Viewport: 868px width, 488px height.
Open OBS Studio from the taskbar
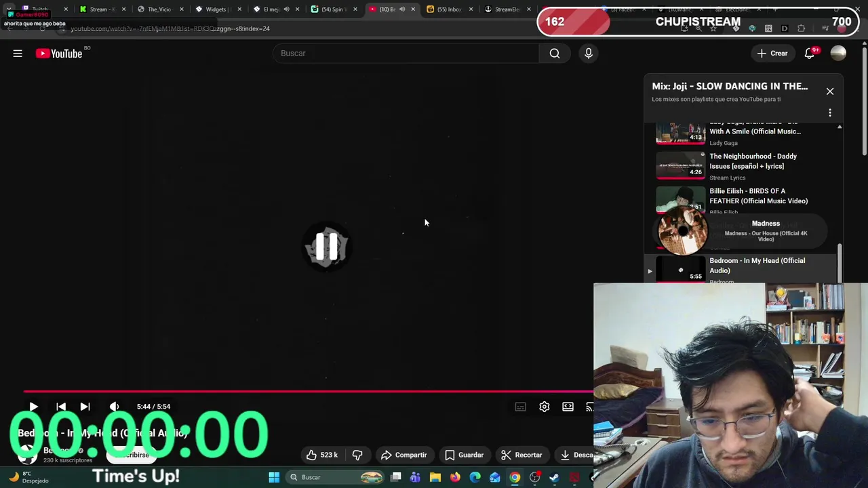(x=535, y=477)
